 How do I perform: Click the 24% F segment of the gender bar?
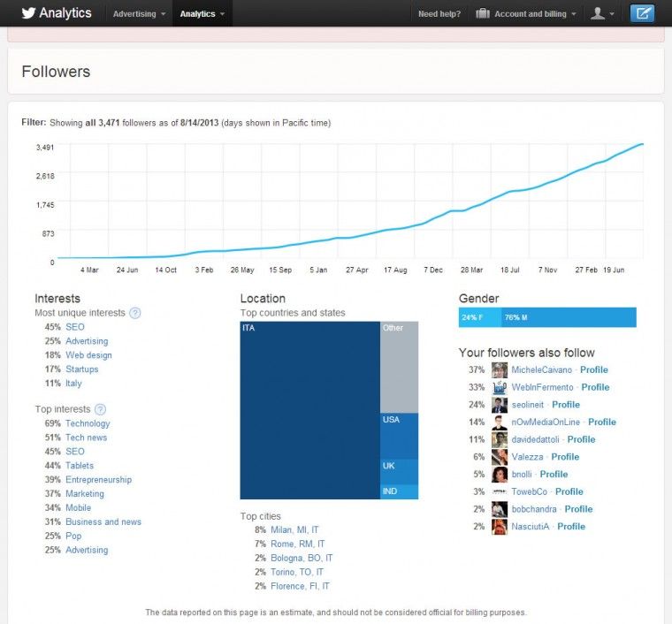[x=480, y=317]
